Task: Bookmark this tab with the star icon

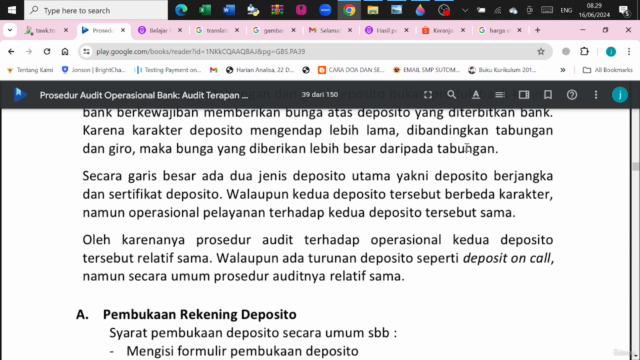Action: pyautogui.click(x=541, y=51)
